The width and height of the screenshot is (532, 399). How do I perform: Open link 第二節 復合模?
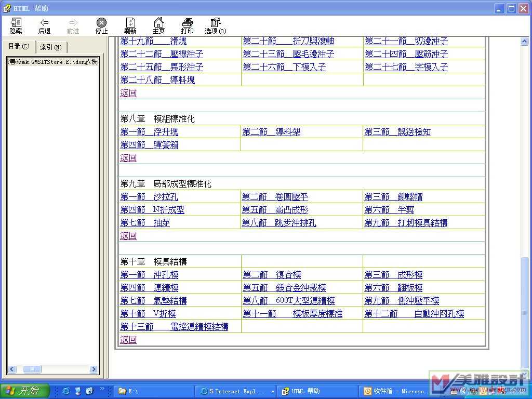click(x=272, y=275)
